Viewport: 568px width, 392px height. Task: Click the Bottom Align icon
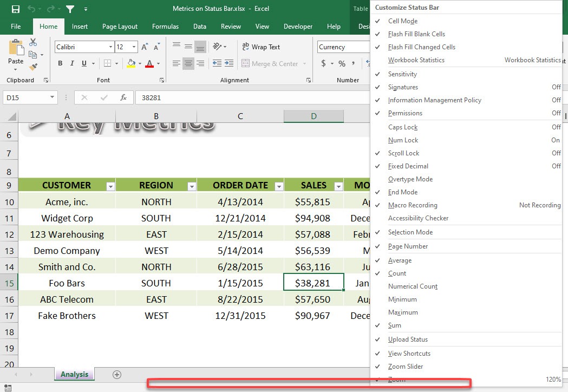(x=200, y=47)
